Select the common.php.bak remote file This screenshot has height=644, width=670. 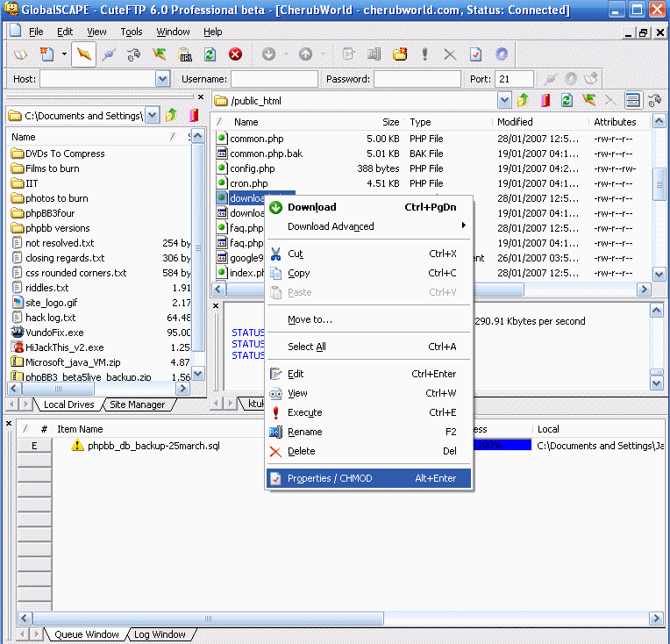pyautogui.click(x=266, y=154)
